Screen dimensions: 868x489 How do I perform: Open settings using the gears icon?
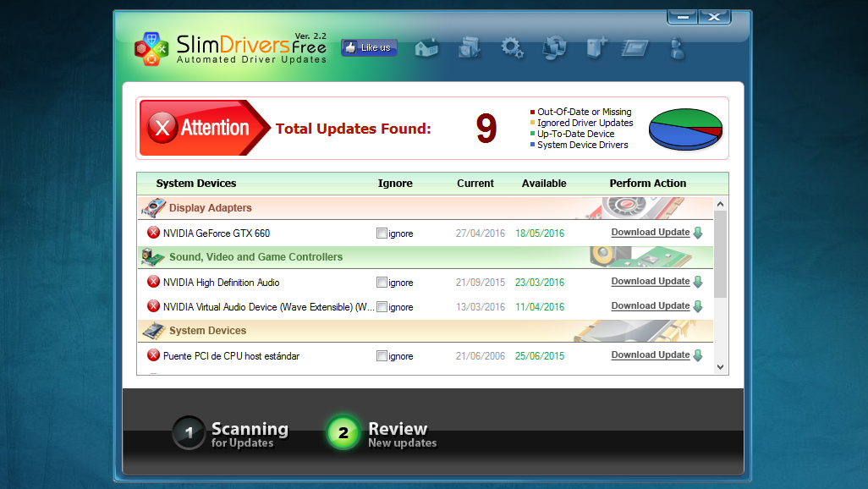[x=511, y=48]
